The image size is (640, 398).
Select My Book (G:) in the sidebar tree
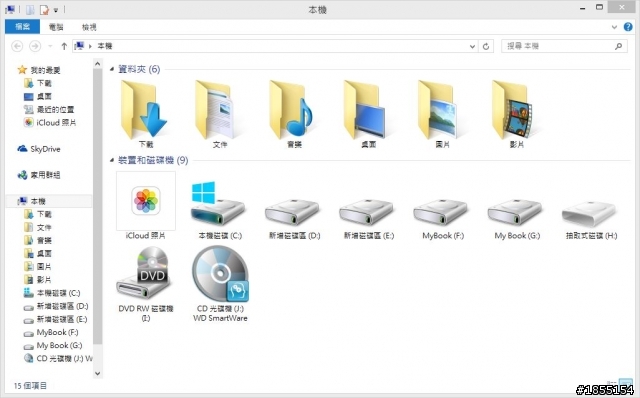[x=59, y=345]
